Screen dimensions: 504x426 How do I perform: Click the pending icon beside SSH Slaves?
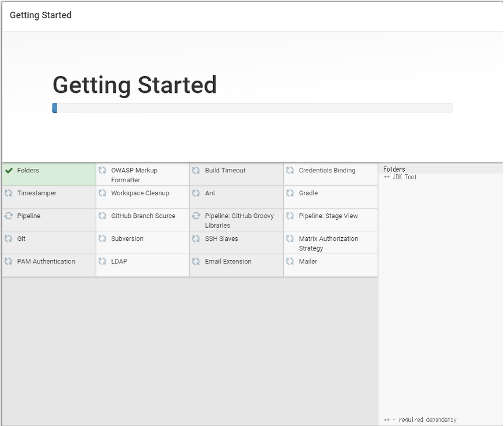pyautogui.click(x=196, y=238)
